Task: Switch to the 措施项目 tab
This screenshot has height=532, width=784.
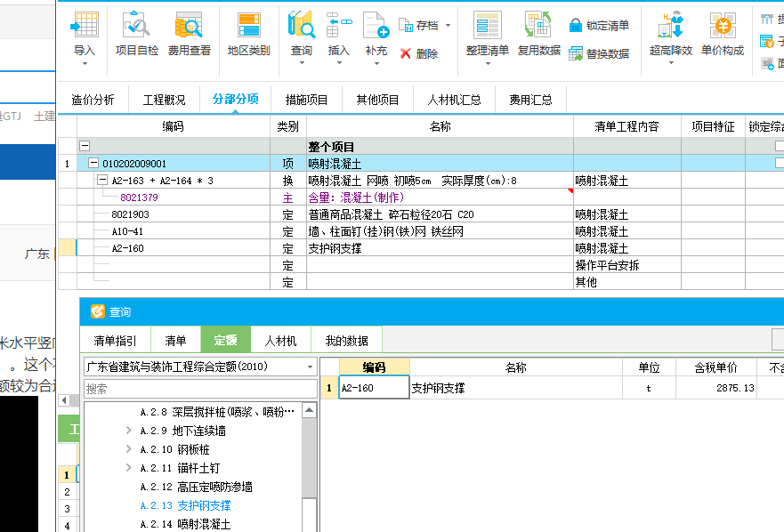Action: pos(306,100)
